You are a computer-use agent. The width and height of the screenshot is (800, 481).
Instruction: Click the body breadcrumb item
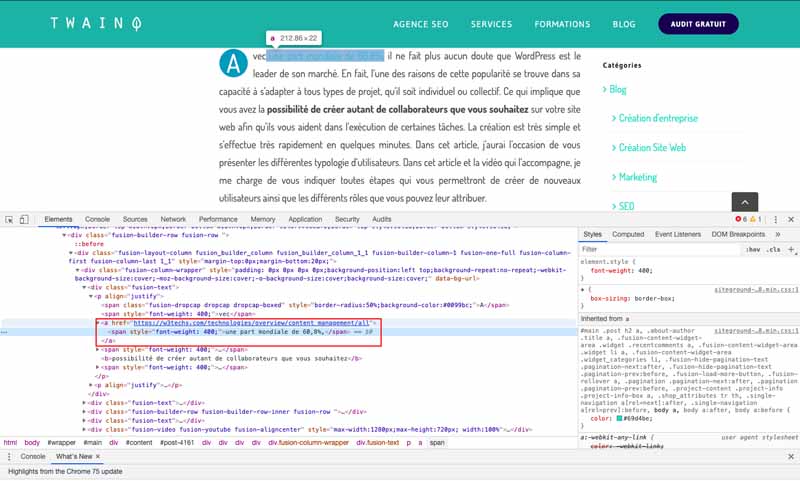32,443
